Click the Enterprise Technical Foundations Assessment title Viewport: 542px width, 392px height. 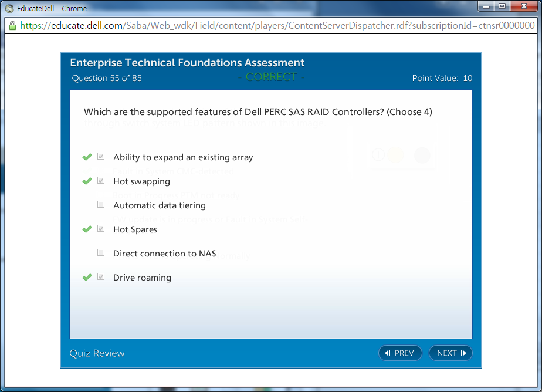187,63
